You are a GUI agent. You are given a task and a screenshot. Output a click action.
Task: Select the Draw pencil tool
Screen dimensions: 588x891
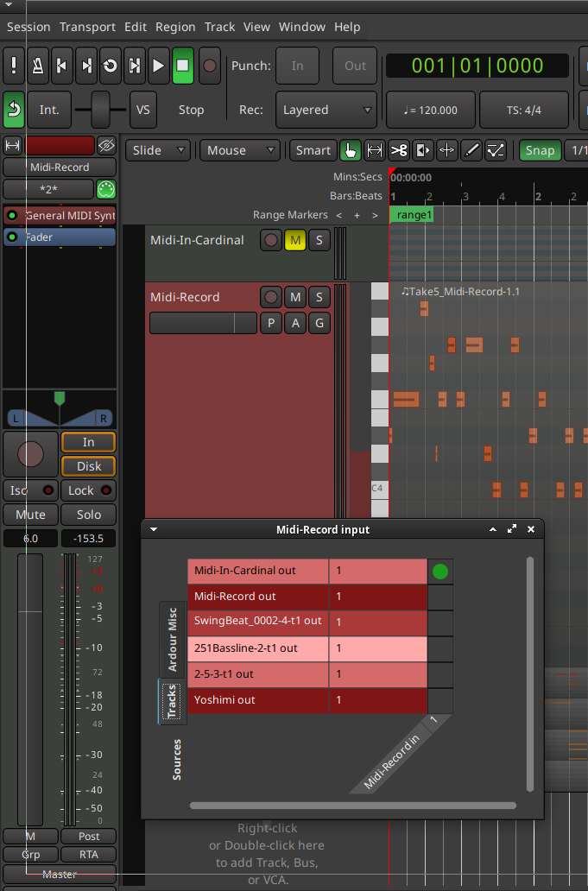471,150
